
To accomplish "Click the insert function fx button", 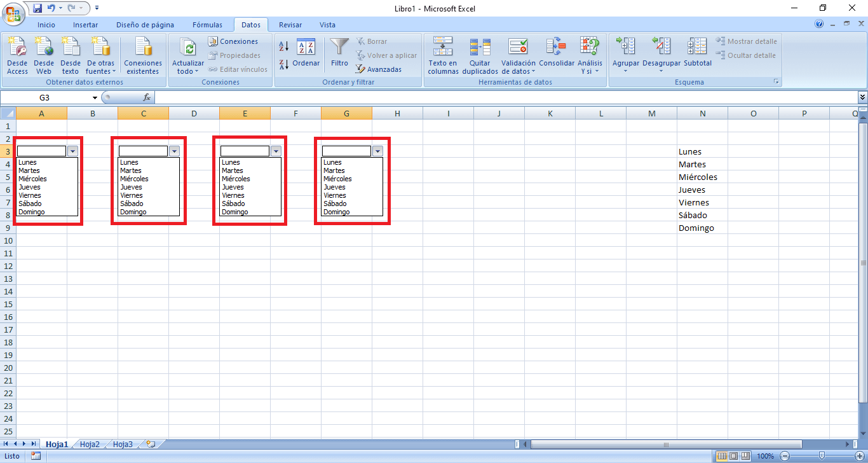I will pos(147,98).
